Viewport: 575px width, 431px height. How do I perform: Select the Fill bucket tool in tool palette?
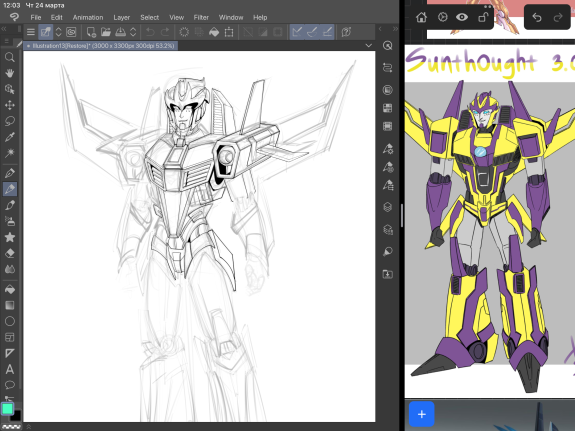pos(10,289)
